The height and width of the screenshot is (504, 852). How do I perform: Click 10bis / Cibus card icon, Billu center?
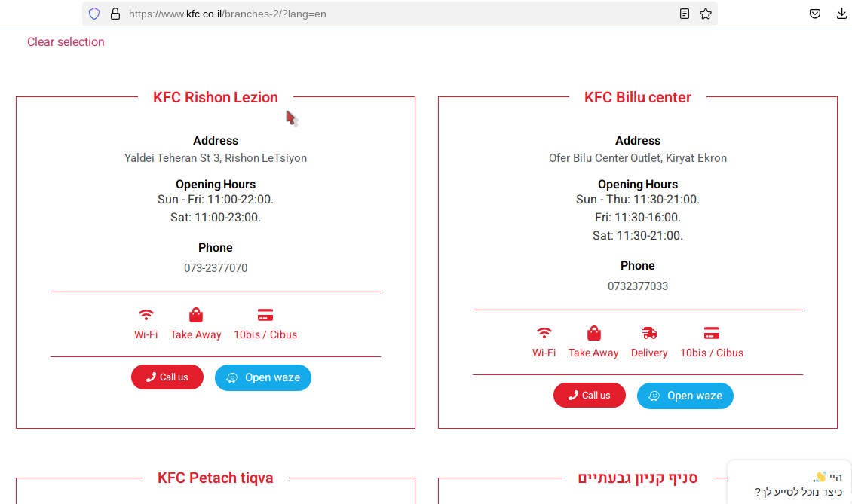point(712,333)
